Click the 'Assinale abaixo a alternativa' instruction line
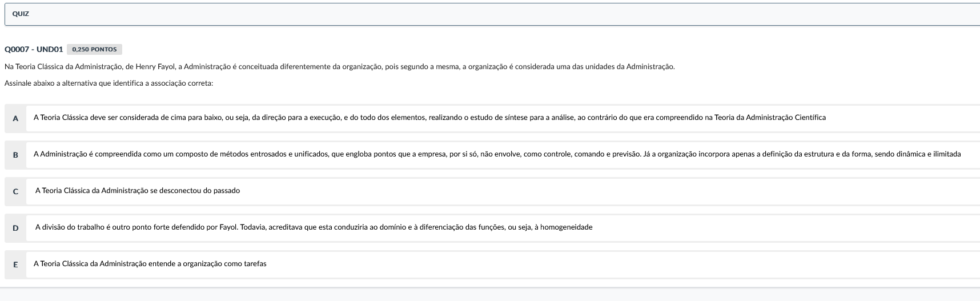This screenshot has width=980, height=301. pyautogui.click(x=109, y=83)
